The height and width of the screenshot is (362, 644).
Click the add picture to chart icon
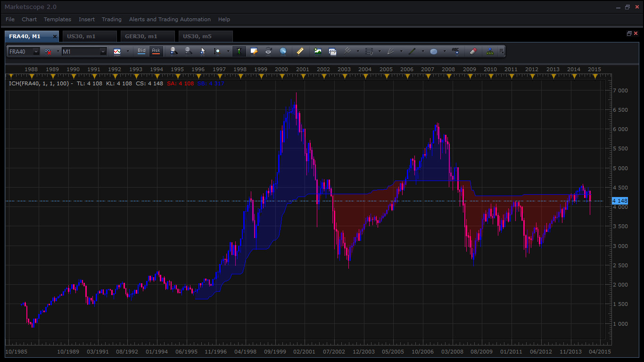pos(318,51)
